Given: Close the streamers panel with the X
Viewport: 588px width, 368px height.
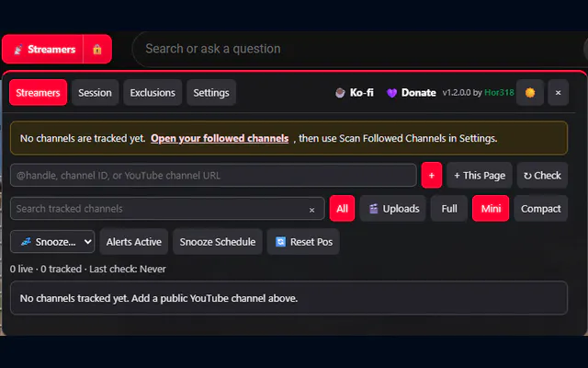Looking at the screenshot, I should [x=558, y=93].
